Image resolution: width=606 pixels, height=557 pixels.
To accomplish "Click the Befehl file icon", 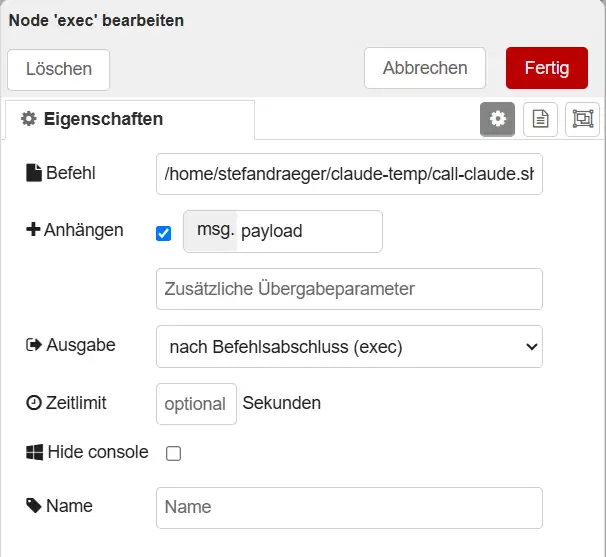I will click(34, 173).
